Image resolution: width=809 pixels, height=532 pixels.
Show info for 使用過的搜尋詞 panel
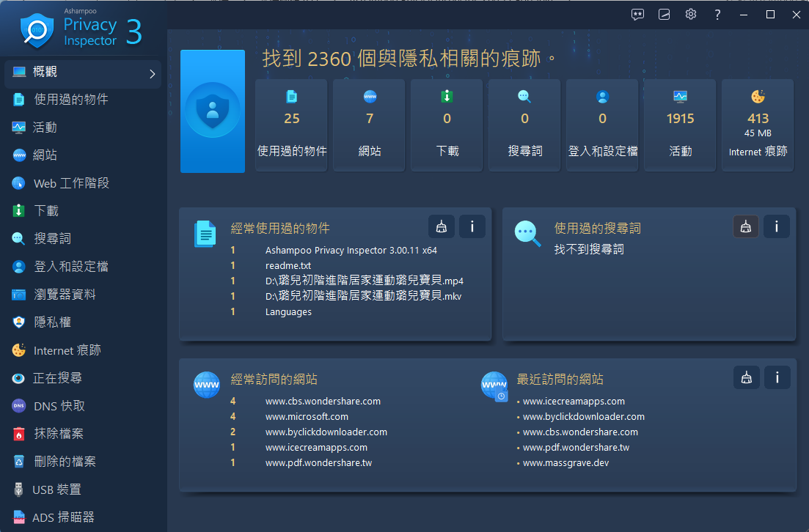pos(777,226)
